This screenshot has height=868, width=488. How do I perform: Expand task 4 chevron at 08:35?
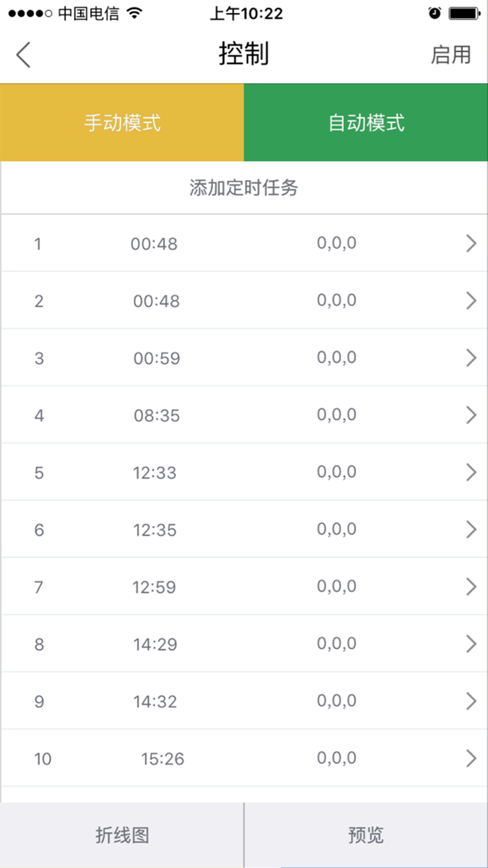click(471, 415)
